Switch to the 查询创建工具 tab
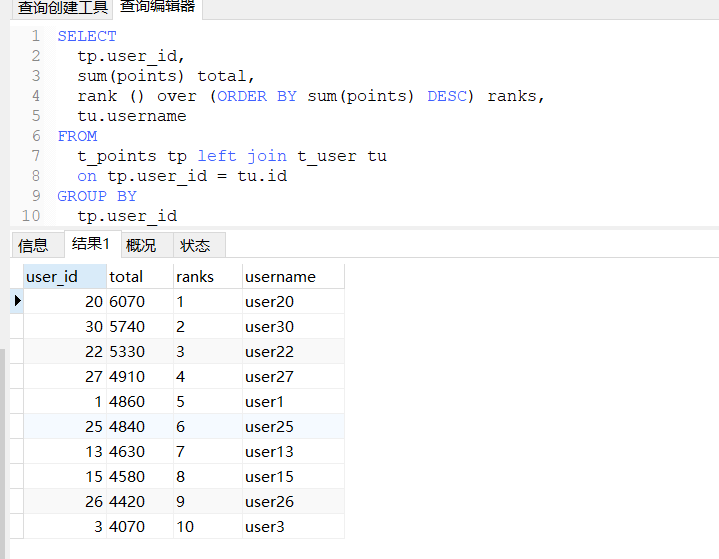Viewport: 719px width, 559px height. (62, 8)
